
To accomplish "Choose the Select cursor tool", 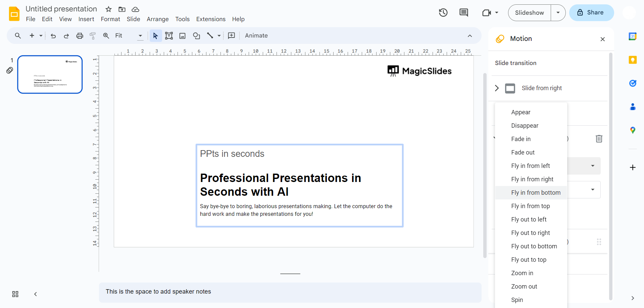I will [155, 36].
